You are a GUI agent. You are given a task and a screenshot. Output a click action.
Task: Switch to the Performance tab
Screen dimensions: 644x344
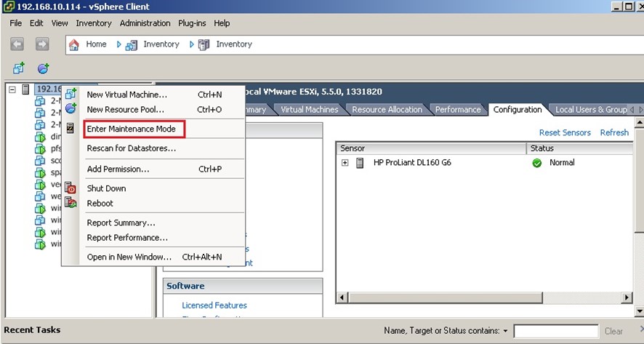pos(457,110)
